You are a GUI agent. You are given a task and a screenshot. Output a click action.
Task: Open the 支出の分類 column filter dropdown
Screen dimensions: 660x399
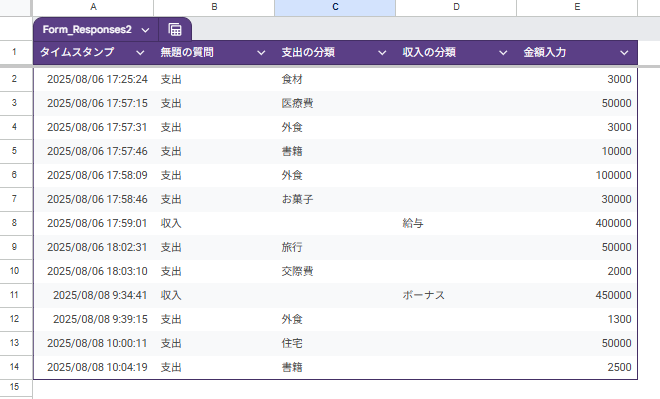[x=382, y=53]
